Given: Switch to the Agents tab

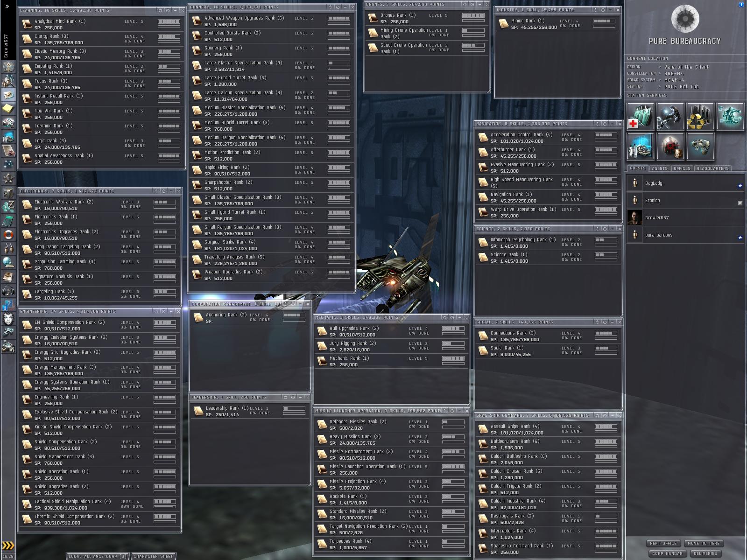Looking at the screenshot, I should click(660, 168).
